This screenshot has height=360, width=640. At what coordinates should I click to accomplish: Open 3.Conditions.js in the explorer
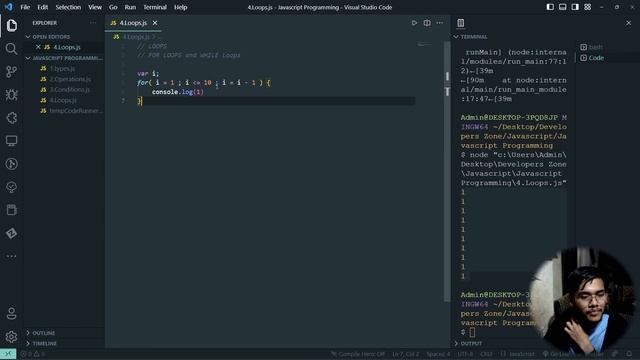pos(70,89)
